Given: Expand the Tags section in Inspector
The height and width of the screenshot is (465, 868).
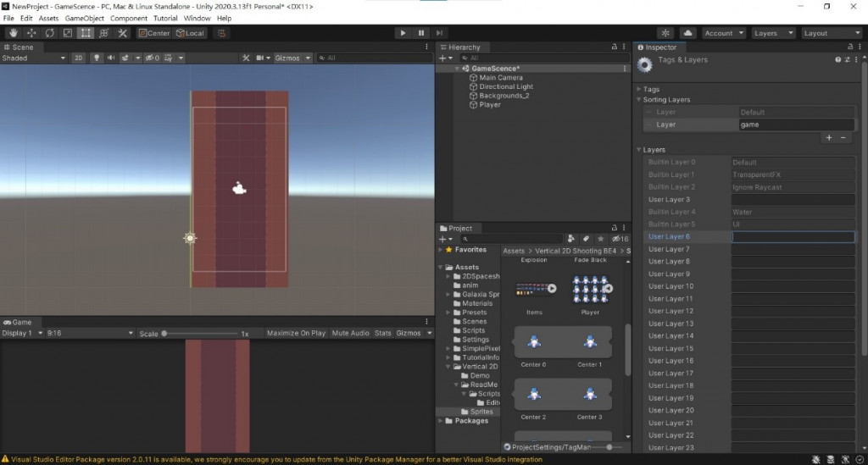Looking at the screenshot, I should click(x=638, y=89).
